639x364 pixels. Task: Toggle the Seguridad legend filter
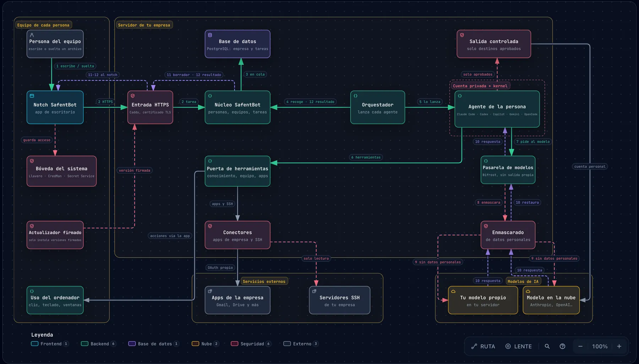click(x=251, y=344)
